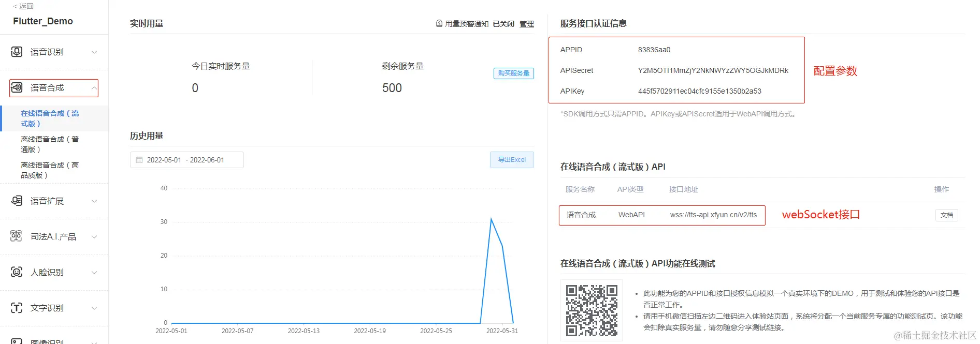The width and height of the screenshot is (980, 344).
Task: Click the 2022-05-19 axis label
Action: click(x=370, y=331)
